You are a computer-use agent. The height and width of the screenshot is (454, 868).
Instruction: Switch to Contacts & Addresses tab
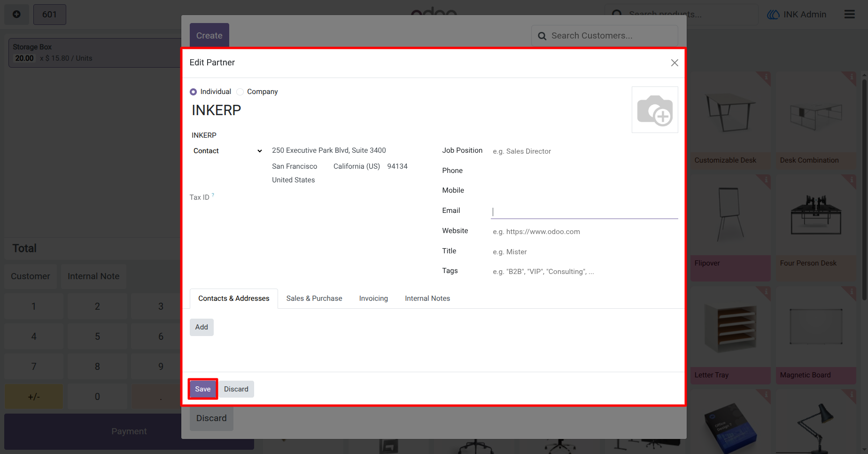pos(234,298)
